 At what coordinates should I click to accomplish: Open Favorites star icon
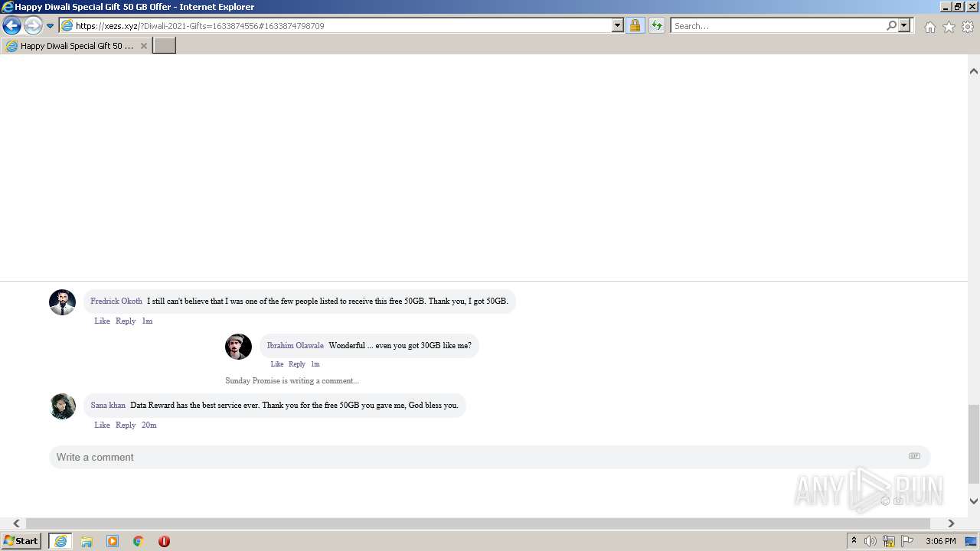[949, 27]
